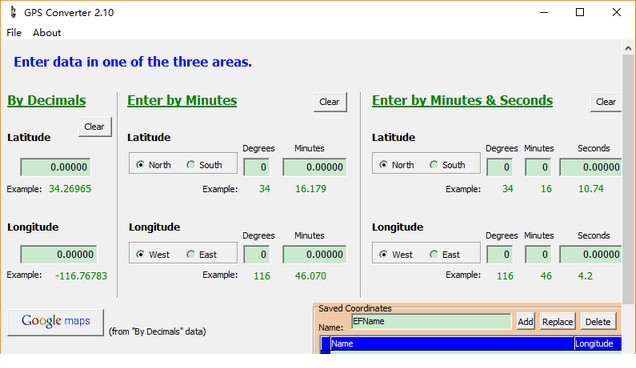The height and width of the screenshot is (368, 636).
Task: Click the vertical scrollbar thumb
Action: pos(628,179)
